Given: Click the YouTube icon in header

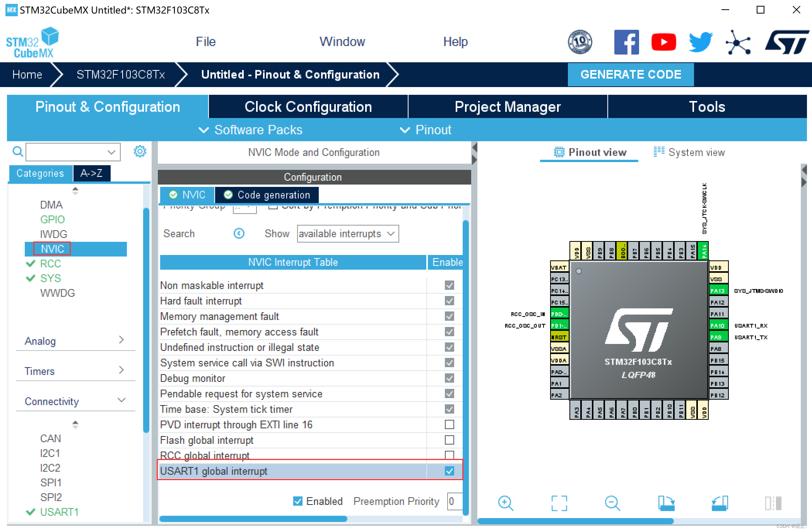Looking at the screenshot, I should pos(663,42).
